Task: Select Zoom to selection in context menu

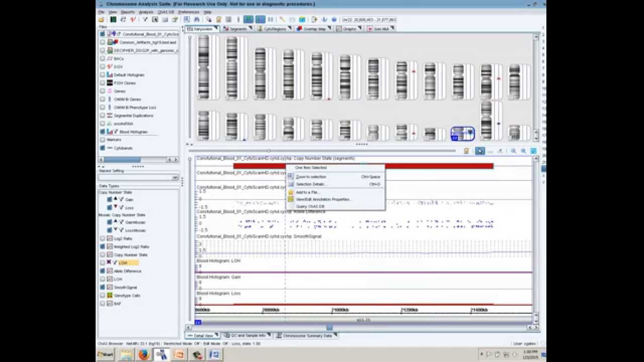Action: tap(336, 177)
